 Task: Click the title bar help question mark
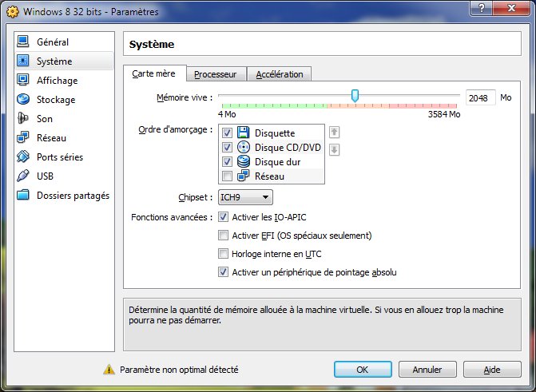point(482,8)
